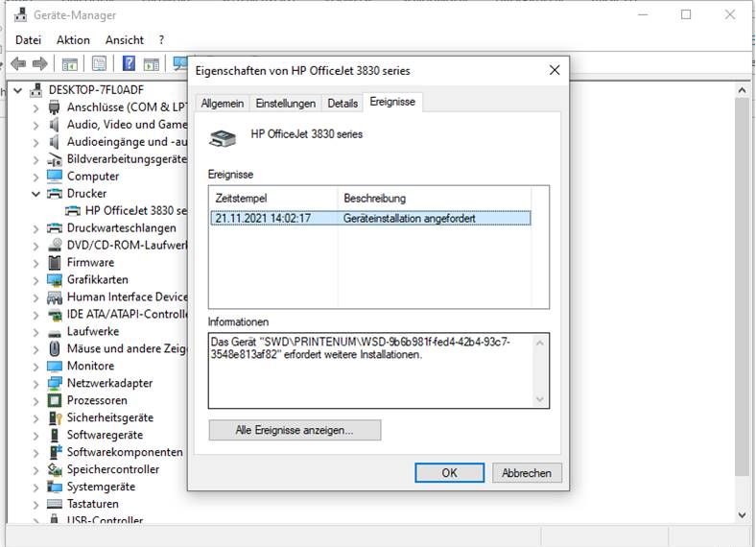Expand the Tastaturen category
756x547 pixels.
coord(35,504)
